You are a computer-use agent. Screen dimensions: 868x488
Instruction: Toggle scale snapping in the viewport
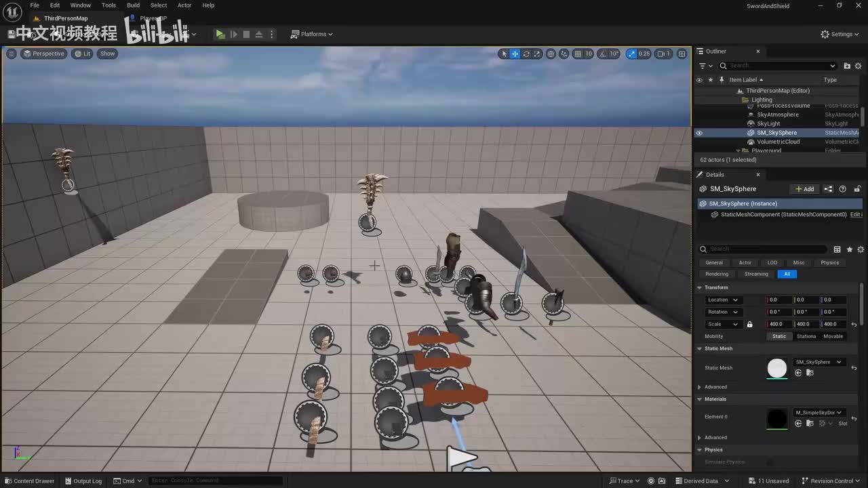pos(632,54)
